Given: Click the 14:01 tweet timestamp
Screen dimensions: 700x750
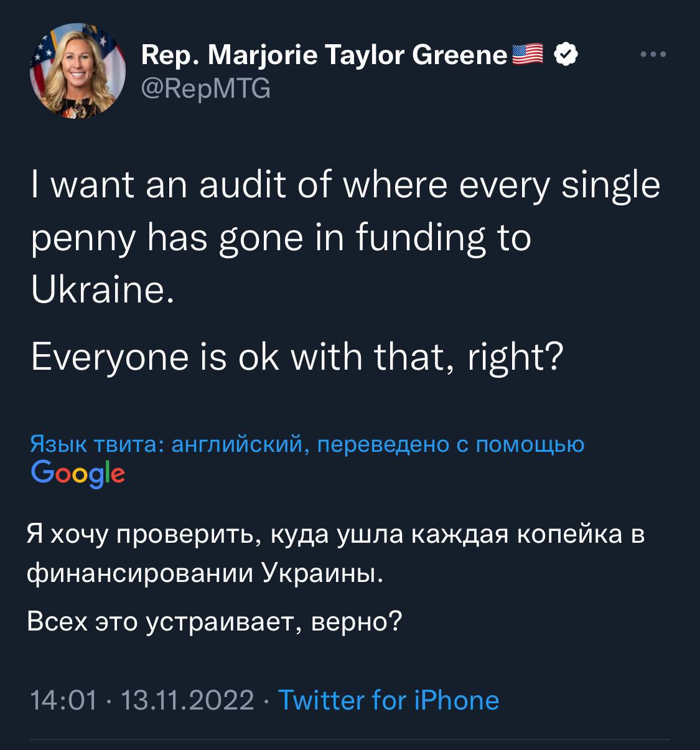Looking at the screenshot, I should click(x=64, y=700).
